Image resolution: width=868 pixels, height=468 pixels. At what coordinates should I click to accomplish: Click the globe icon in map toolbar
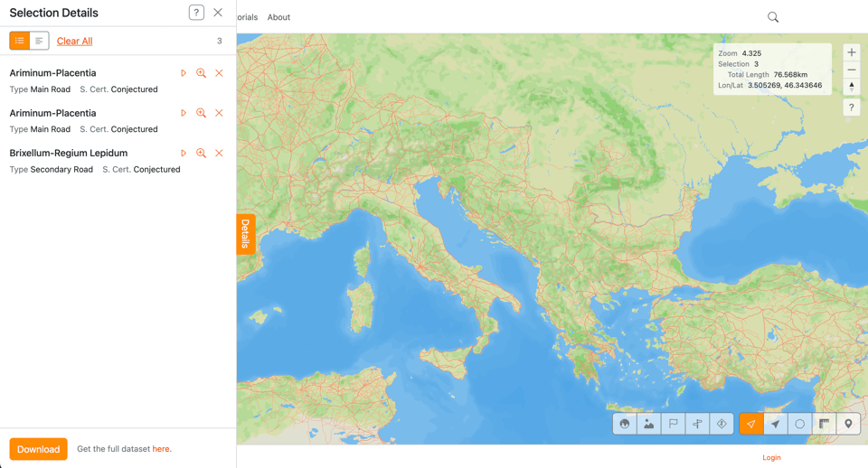(x=625, y=424)
